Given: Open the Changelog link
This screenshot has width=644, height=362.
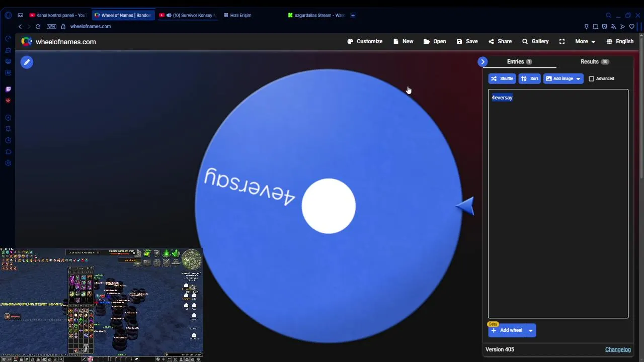Looking at the screenshot, I should [618, 349].
